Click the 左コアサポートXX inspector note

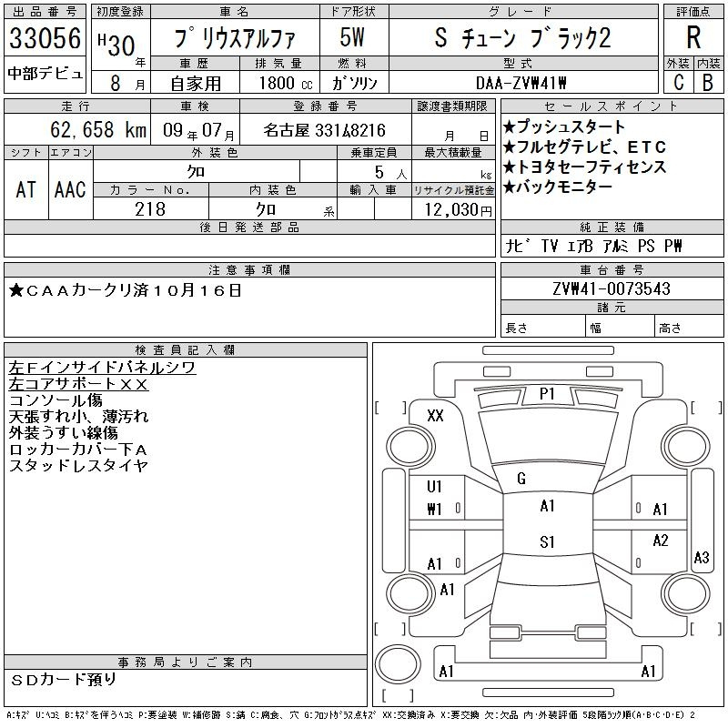(x=78, y=384)
